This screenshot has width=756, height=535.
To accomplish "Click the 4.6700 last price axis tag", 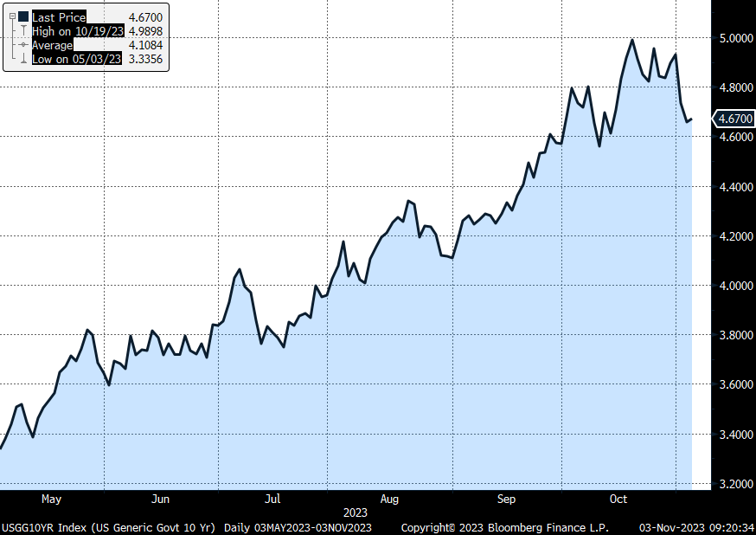I will coord(733,119).
